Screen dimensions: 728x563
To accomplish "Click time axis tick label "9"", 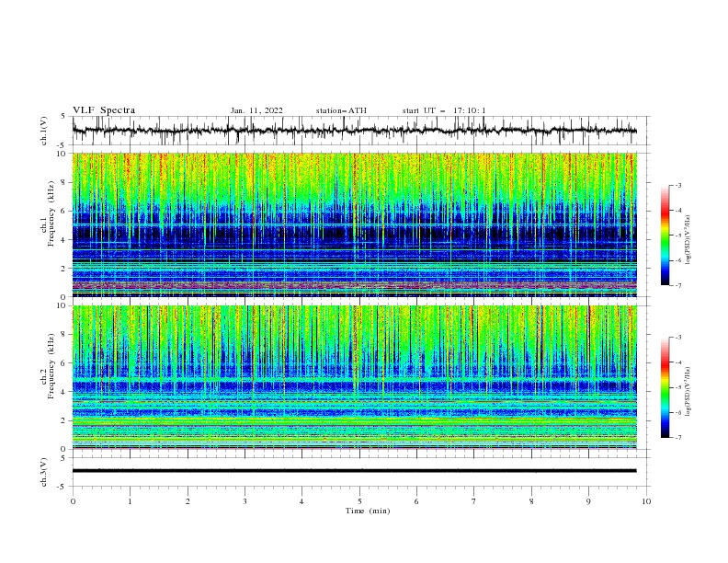I will coord(588,501).
